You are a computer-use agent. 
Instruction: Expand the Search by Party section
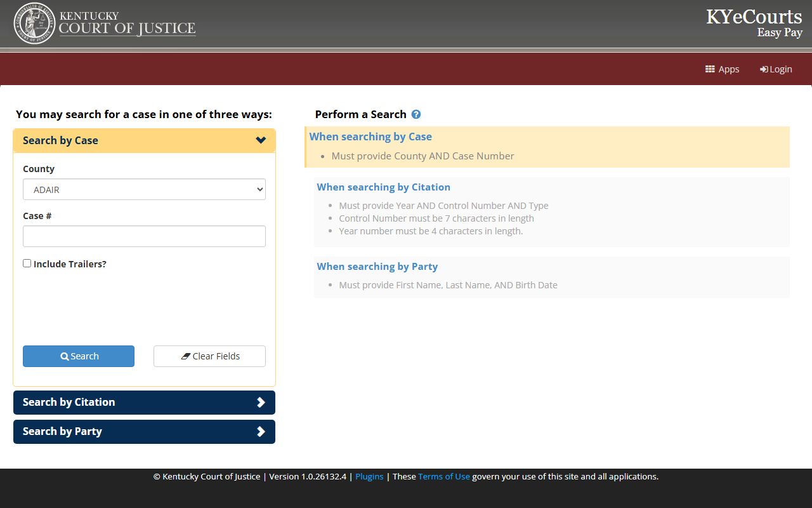tap(144, 432)
